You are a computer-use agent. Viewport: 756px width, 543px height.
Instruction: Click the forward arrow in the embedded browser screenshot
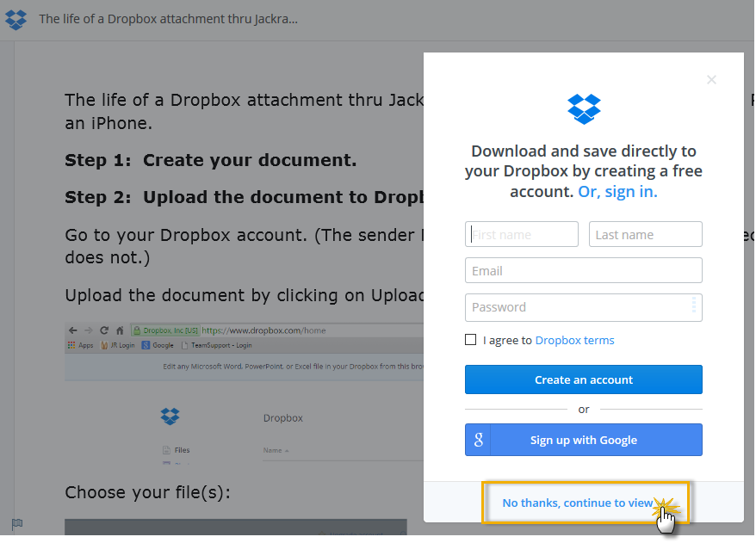tap(88, 330)
